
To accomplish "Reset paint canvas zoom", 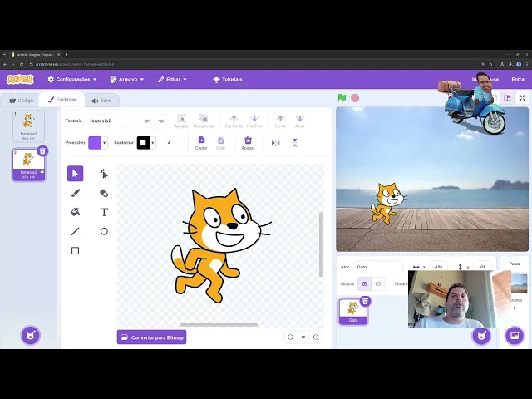I will coord(303,337).
